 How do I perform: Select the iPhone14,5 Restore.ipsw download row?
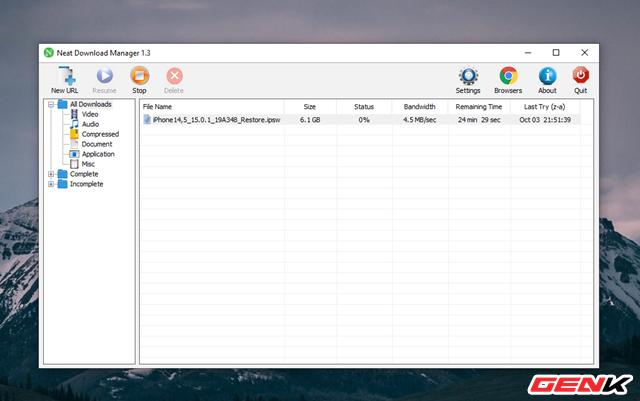361,120
